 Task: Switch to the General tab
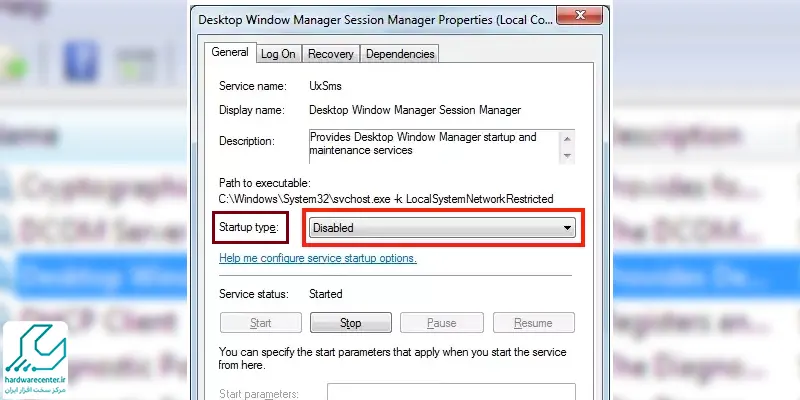(230, 52)
